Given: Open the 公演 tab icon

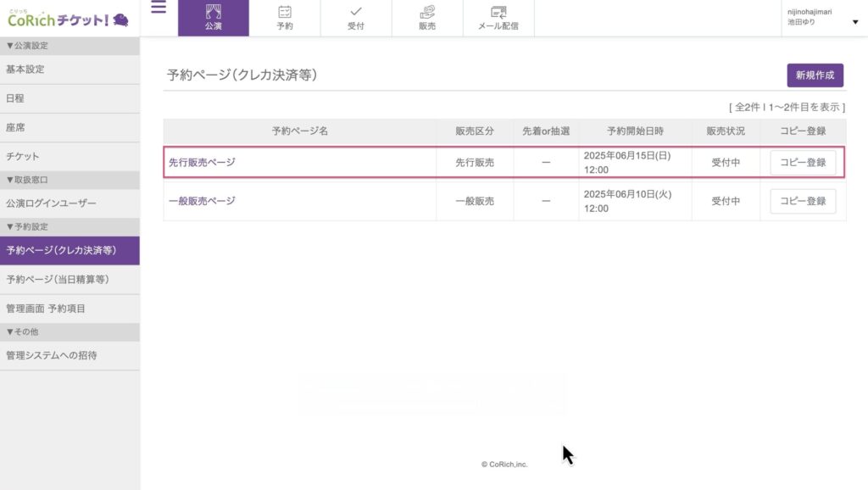Looking at the screenshot, I should 214,12.
